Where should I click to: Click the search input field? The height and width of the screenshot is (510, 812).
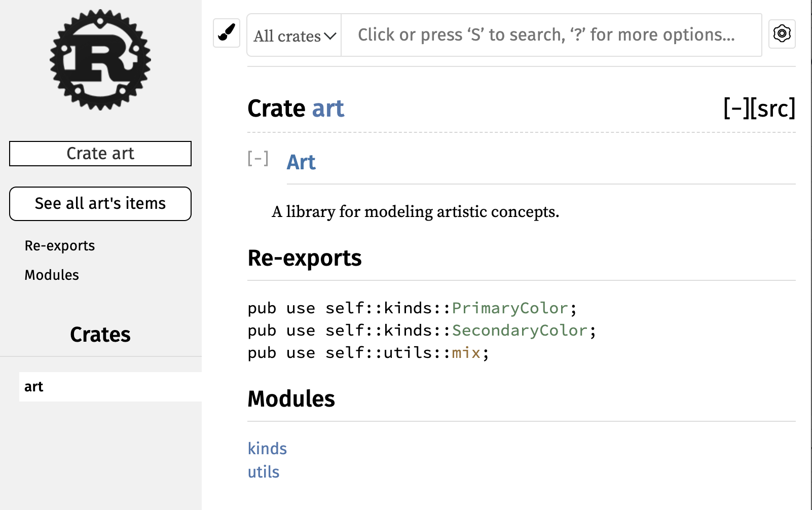pyautogui.click(x=550, y=35)
